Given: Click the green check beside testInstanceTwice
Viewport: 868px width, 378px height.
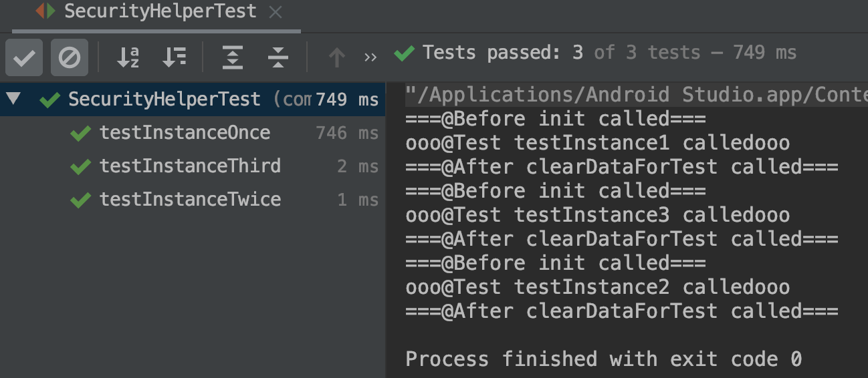Looking at the screenshot, I should 80,200.
